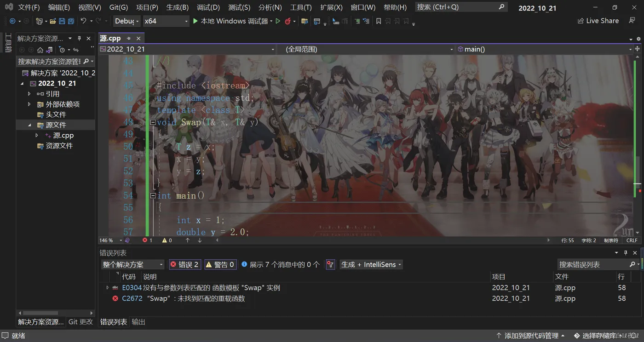
Task: Open the 整个解决方案 scope dropdown
Action: coord(132,264)
